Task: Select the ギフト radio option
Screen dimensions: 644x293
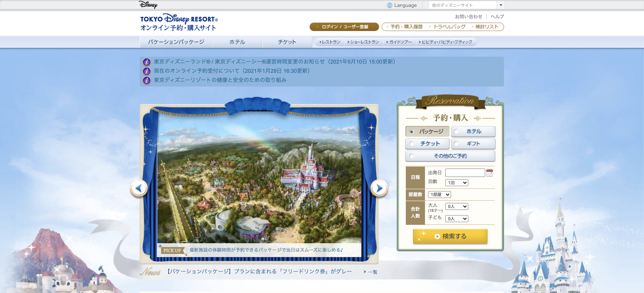Action: (x=473, y=144)
